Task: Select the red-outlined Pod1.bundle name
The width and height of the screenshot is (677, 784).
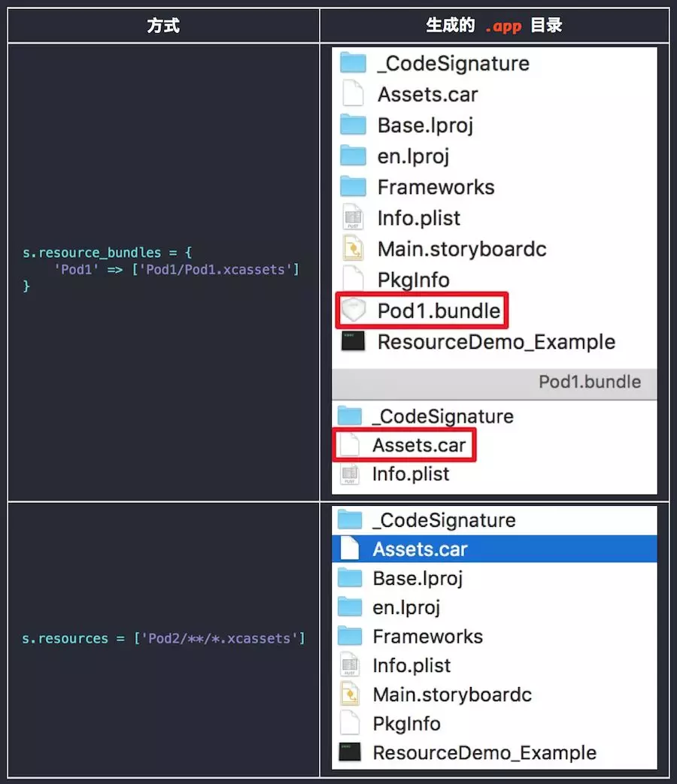Action: 439,311
